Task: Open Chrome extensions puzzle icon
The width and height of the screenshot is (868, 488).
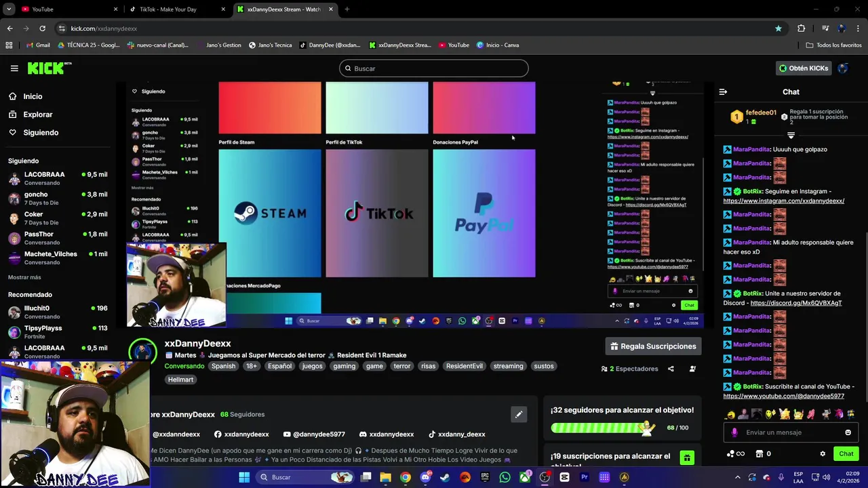Action: point(802,28)
